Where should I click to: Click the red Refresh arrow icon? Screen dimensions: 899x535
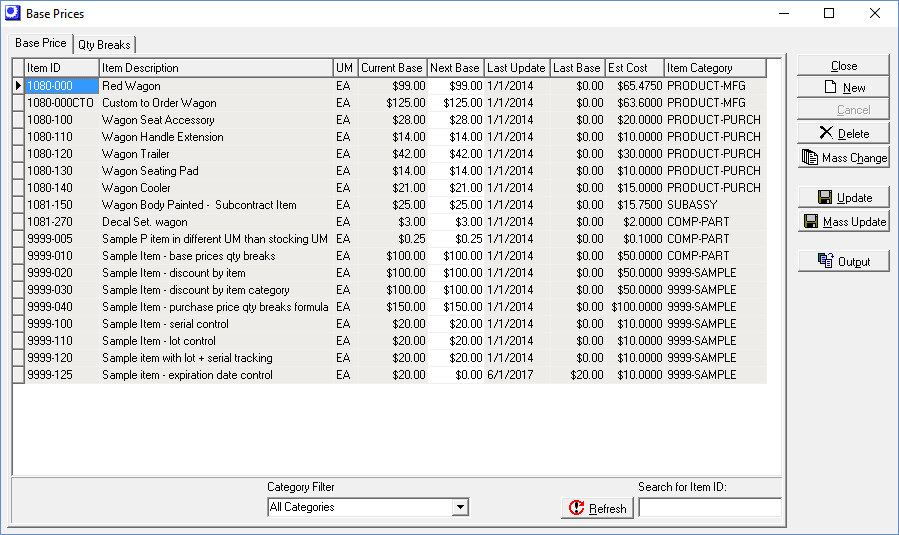576,507
